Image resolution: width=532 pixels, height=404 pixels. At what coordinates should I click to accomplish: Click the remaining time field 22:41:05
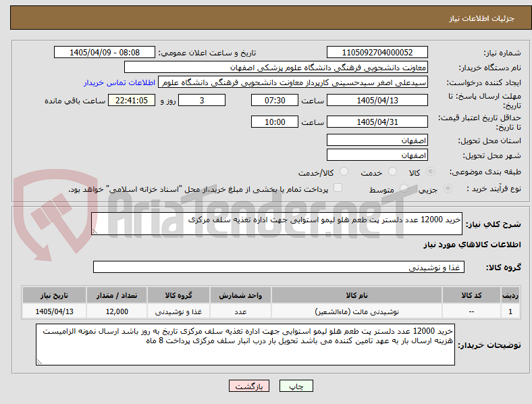(132, 100)
